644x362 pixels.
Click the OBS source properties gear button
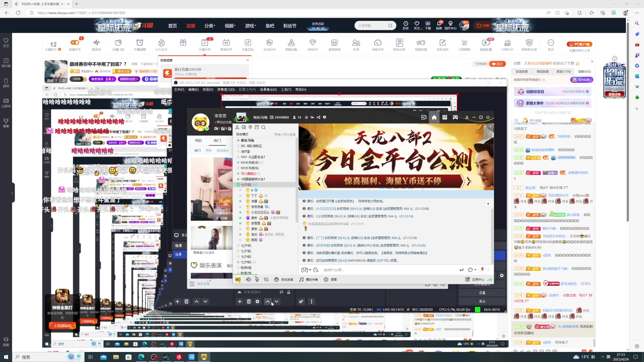(x=258, y=302)
